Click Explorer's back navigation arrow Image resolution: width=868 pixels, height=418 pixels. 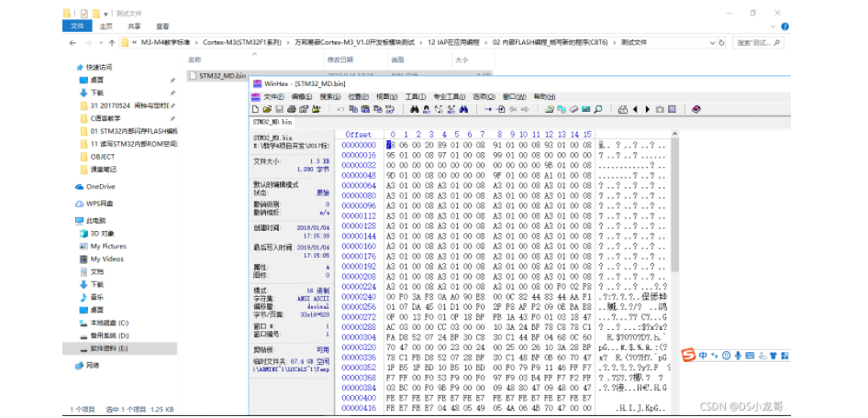click(72, 42)
